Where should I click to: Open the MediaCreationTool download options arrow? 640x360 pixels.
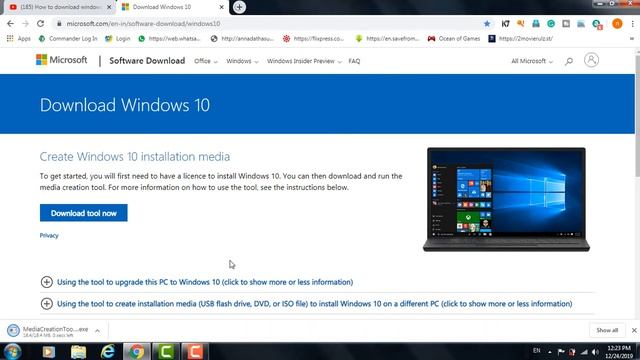click(x=98, y=331)
